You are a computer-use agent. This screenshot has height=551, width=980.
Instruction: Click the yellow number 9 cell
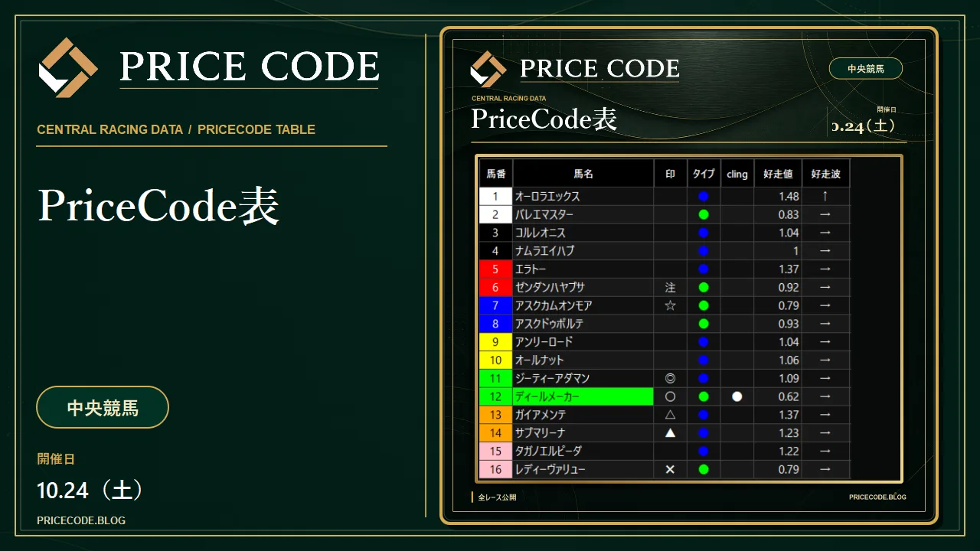click(496, 342)
